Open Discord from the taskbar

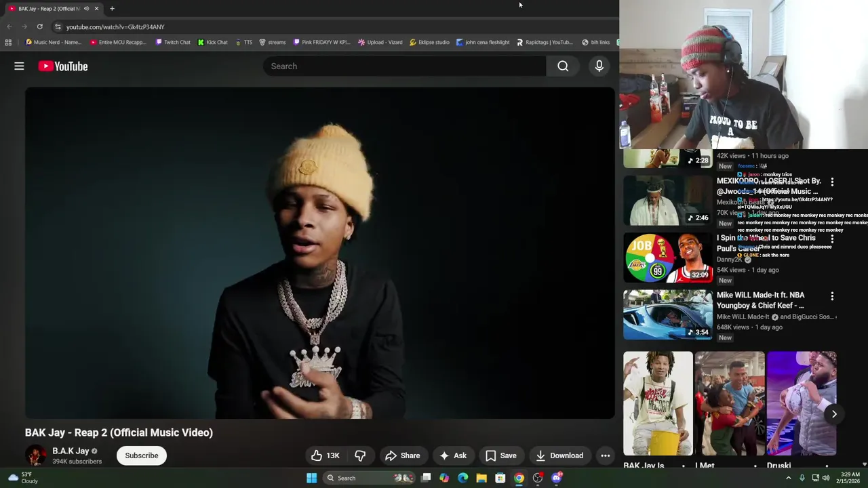point(557,478)
